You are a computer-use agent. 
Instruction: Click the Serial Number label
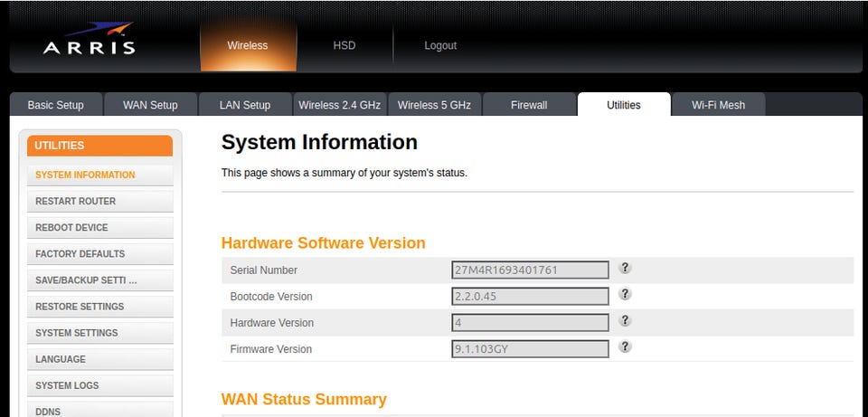tap(263, 270)
